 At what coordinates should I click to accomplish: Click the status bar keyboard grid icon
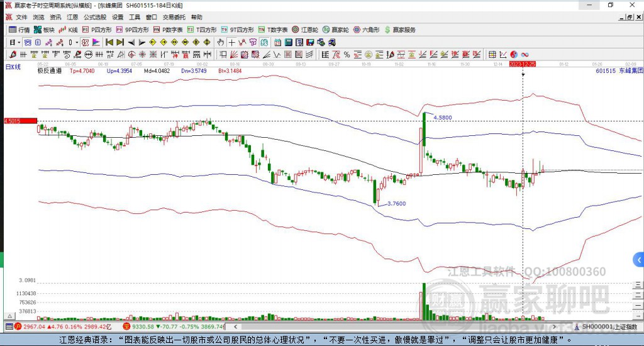coord(9,326)
